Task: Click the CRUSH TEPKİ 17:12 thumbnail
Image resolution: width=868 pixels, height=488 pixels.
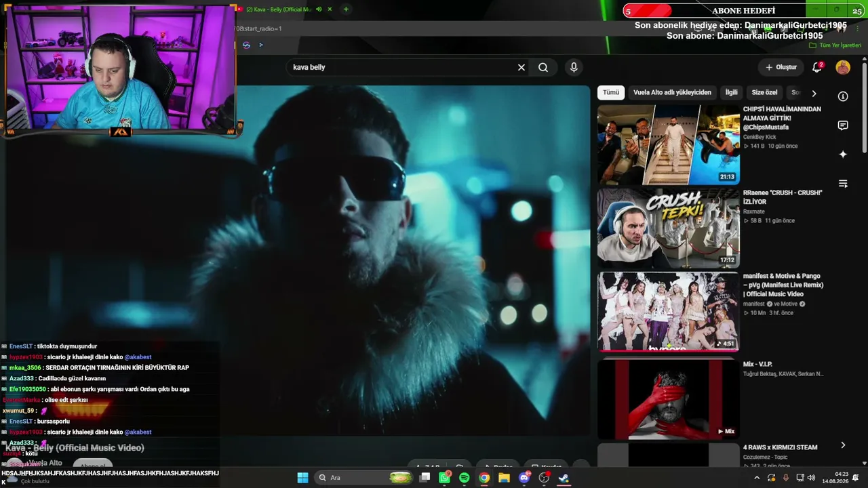Action: pyautogui.click(x=668, y=228)
